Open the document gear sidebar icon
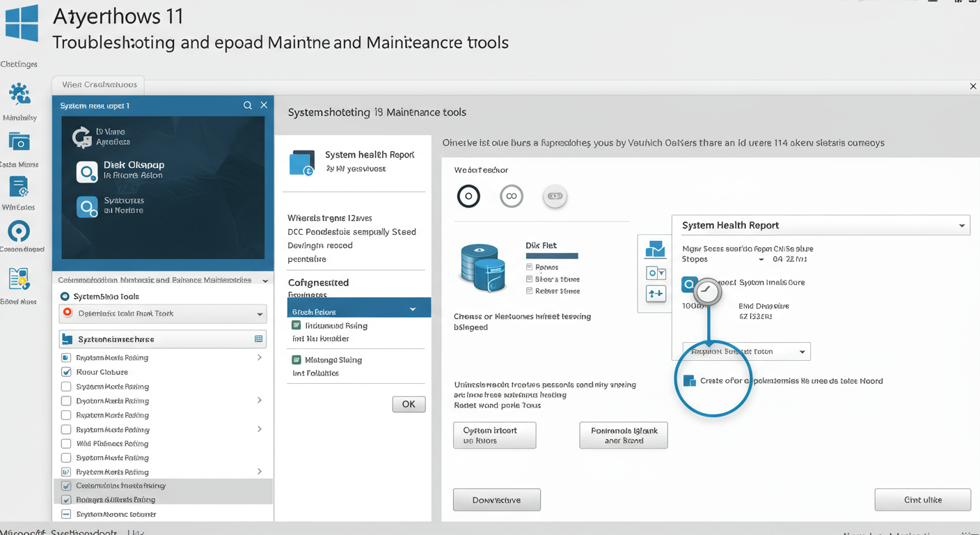The width and height of the screenshot is (980, 535). (x=19, y=187)
